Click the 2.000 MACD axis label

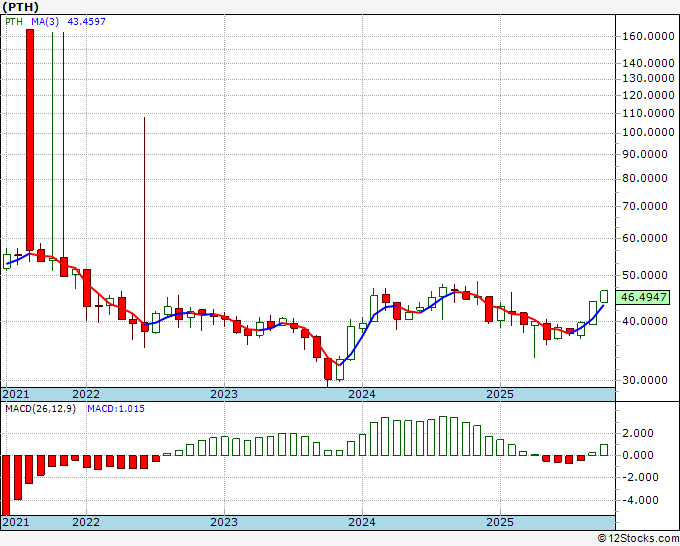coord(638,433)
